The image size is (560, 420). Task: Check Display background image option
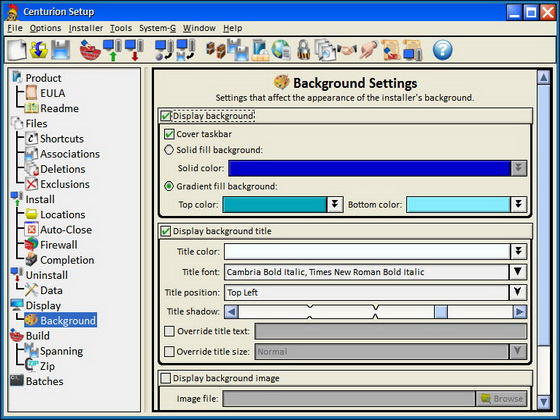(166, 378)
